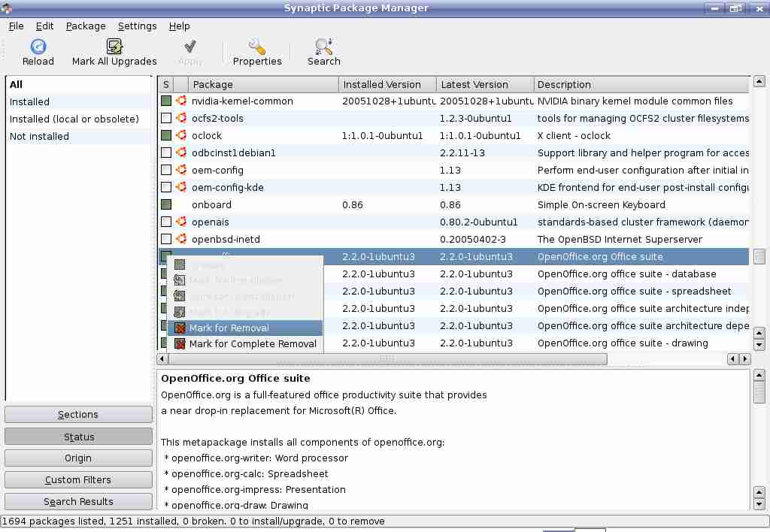This screenshot has width=770, height=532.
Task: Click the Ubuntu logo icon beside odbcinst1debian1
Action: [x=181, y=152]
